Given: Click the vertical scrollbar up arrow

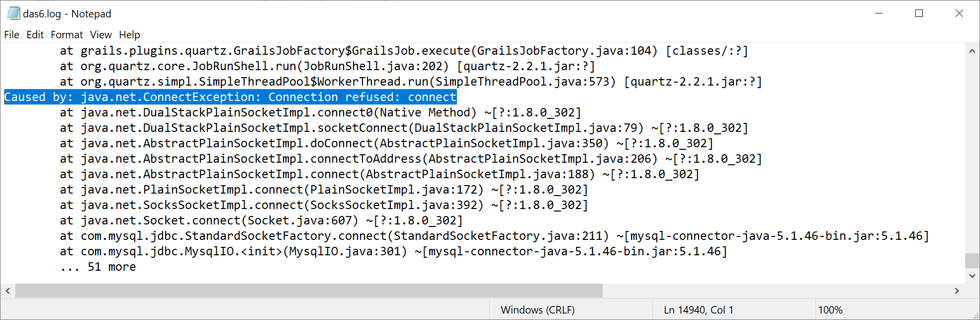Looking at the screenshot, I should [x=972, y=51].
